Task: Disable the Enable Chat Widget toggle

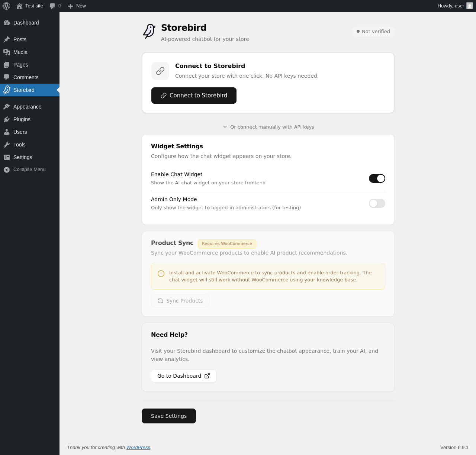Action: pos(377,178)
